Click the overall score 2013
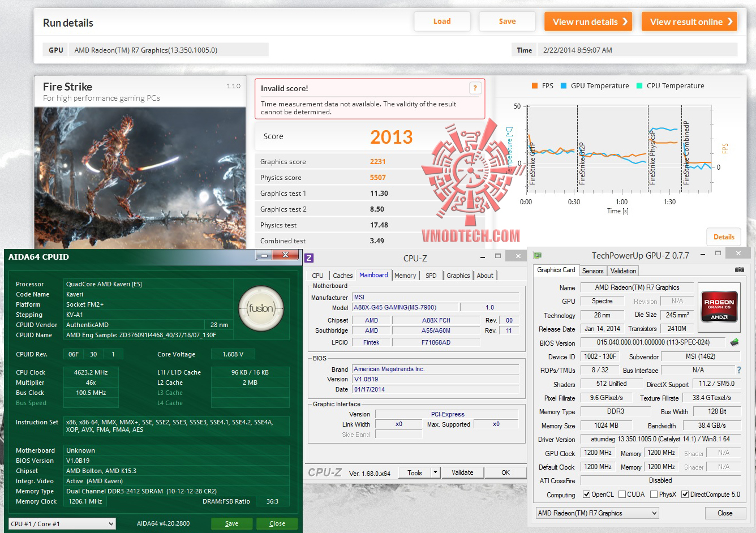The width and height of the screenshot is (756, 533). [392, 137]
